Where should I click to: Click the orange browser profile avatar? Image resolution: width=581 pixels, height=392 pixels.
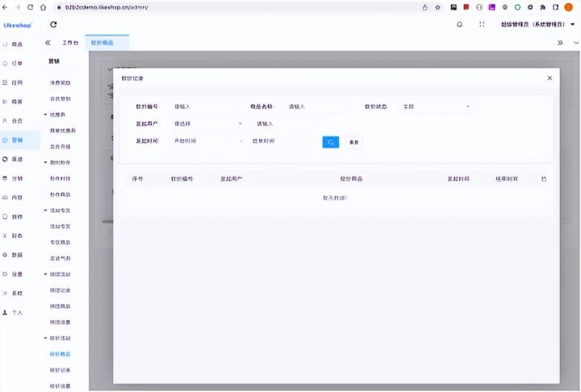[568, 7]
